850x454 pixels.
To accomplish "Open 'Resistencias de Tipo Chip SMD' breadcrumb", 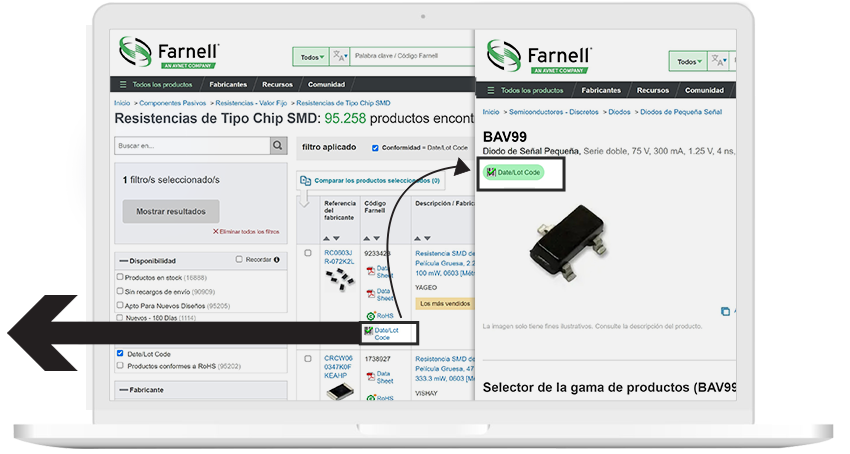I will [343, 103].
